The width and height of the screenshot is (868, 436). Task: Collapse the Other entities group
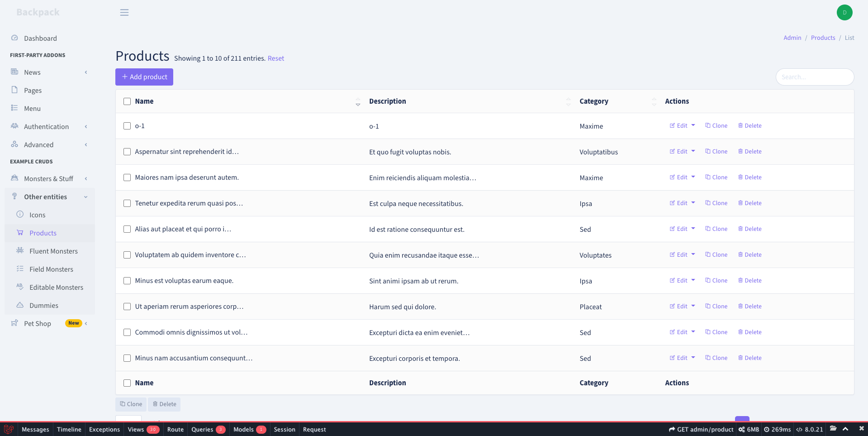click(x=50, y=197)
